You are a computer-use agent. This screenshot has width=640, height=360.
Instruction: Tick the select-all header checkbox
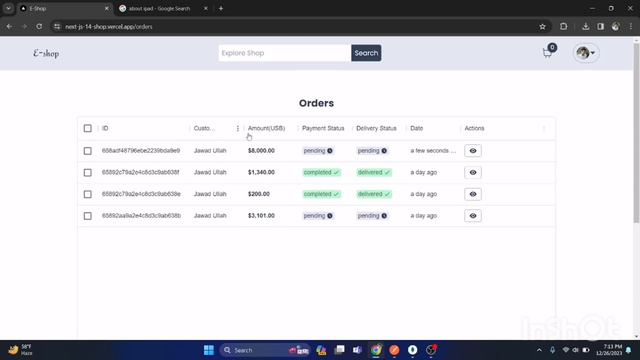(87, 128)
